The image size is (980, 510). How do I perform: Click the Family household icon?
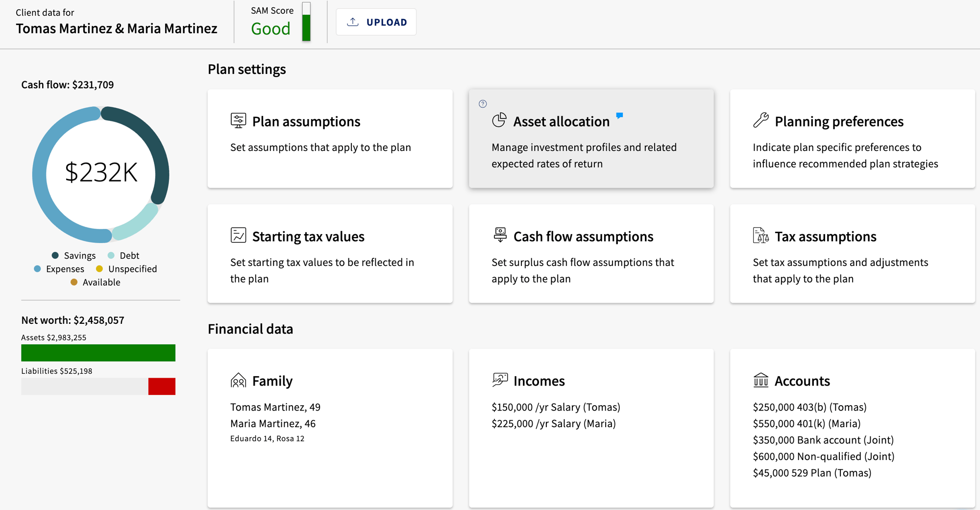click(x=238, y=380)
